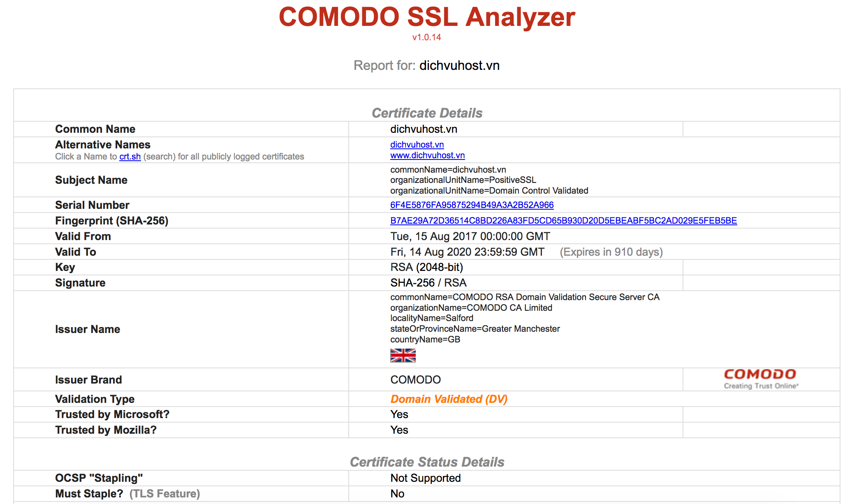Open the crt.sh link
The width and height of the screenshot is (852, 504).
(130, 157)
